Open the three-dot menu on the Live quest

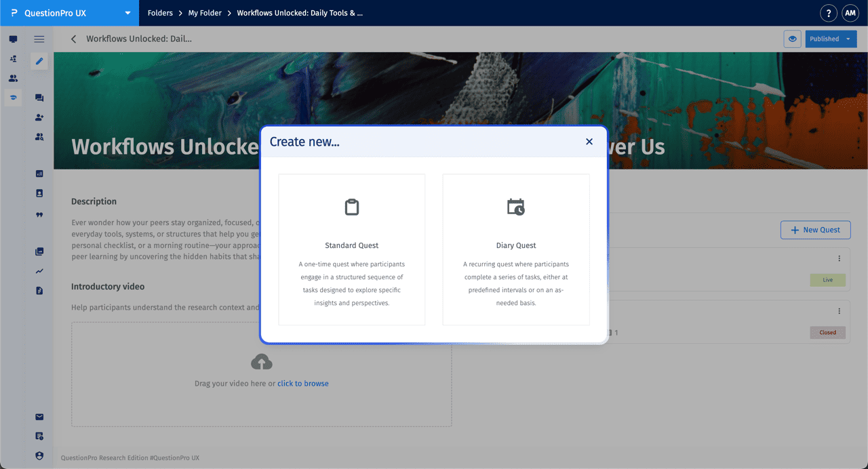point(839,258)
